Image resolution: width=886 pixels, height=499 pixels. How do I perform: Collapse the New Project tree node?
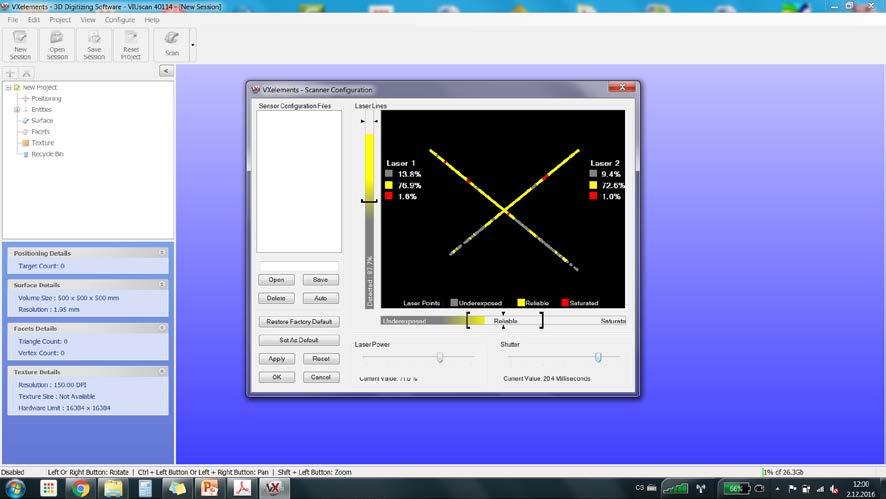point(8,88)
